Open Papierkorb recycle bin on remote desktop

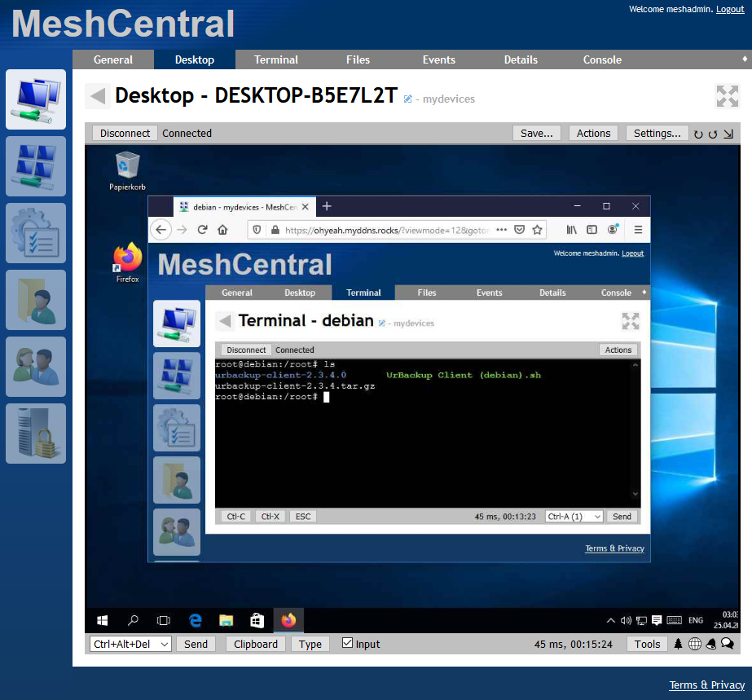tap(127, 171)
